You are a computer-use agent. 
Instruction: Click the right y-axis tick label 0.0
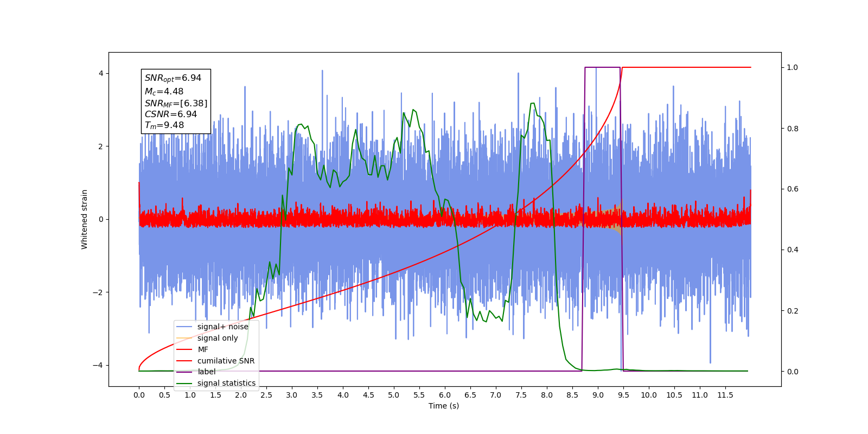[792, 372]
